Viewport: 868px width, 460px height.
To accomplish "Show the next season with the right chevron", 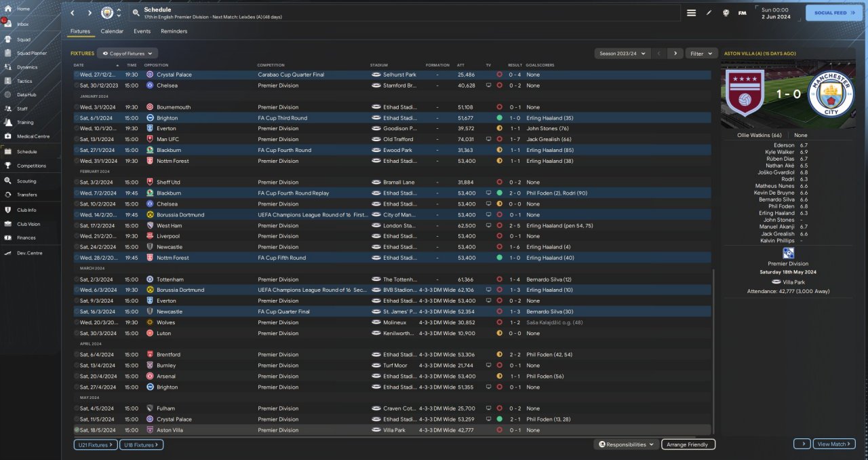I will click(674, 53).
